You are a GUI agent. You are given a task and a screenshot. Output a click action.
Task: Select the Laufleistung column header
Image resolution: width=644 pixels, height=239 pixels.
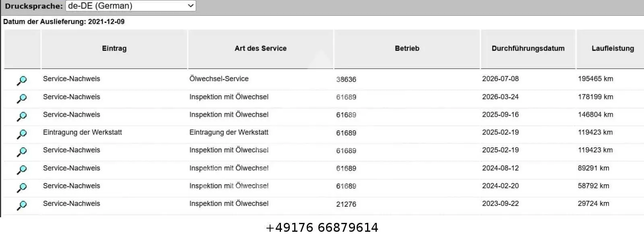pos(612,49)
